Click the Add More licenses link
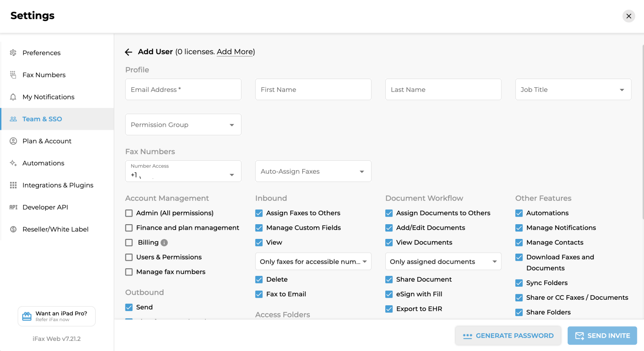Viewport: 644px width, 351px height. [234, 52]
